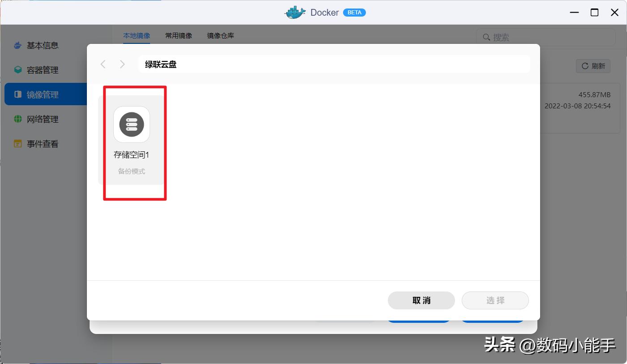Open the 镜像仓库 tab
This screenshot has height=364, width=627.
[x=220, y=35]
